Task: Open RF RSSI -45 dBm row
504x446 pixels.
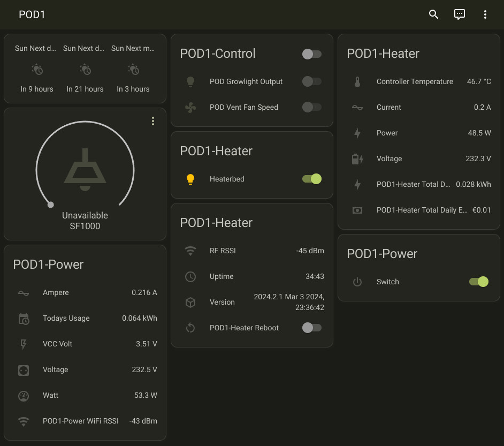Action: point(252,251)
